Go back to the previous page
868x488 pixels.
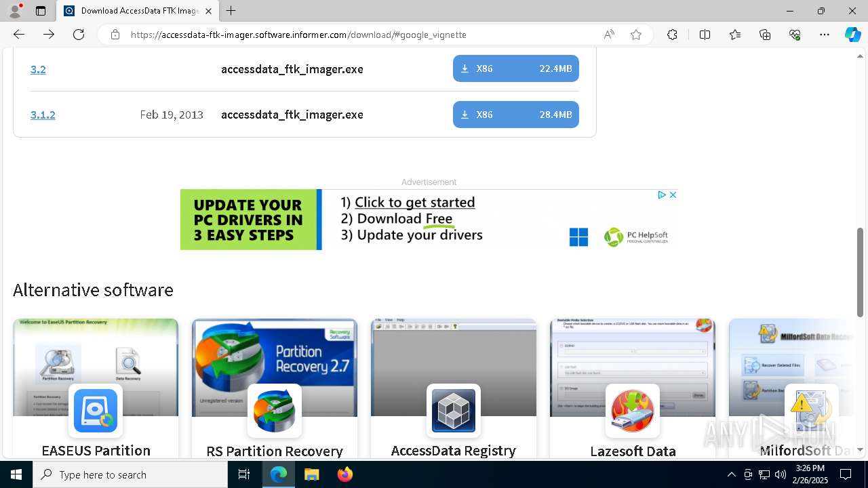coord(19,35)
